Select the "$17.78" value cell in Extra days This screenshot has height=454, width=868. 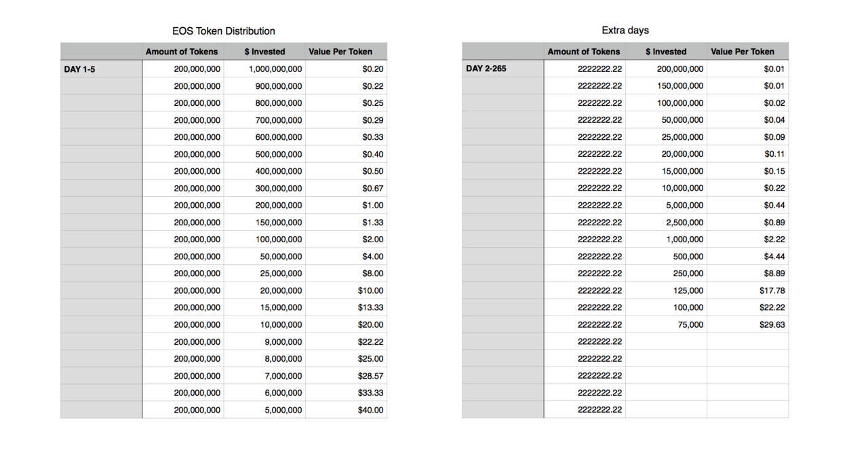click(747, 290)
